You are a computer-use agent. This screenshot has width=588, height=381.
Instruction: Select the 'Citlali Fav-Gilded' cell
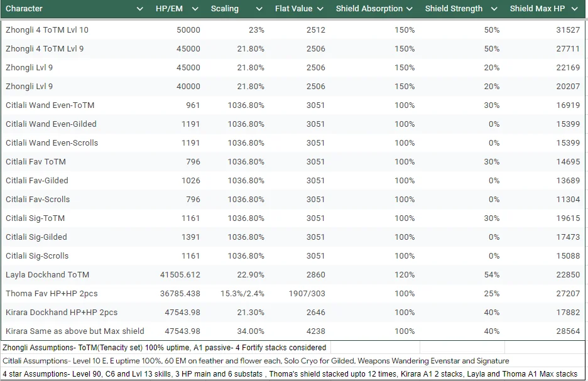pyautogui.click(x=36, y=181)
